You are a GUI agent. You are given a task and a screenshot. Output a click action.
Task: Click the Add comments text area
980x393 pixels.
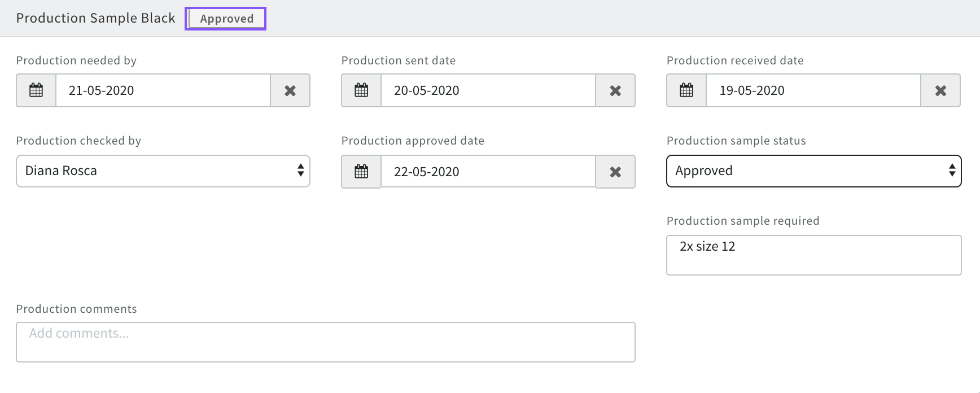pos(326,342)
